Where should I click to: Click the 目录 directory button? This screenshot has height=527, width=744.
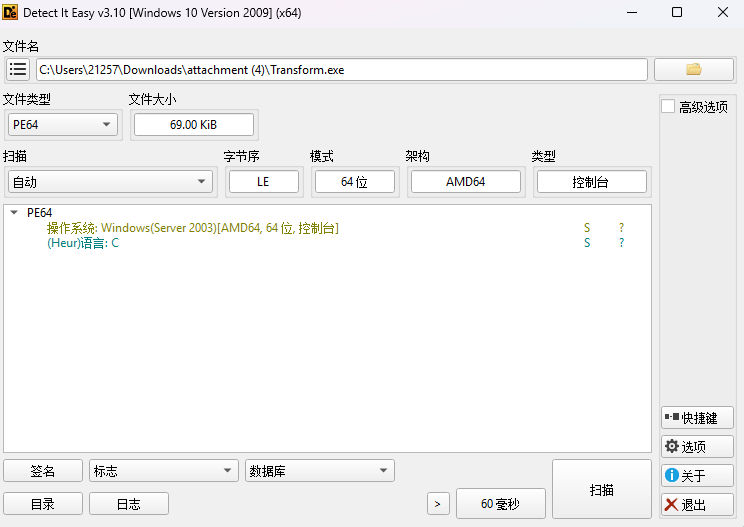tap(43, 504)
